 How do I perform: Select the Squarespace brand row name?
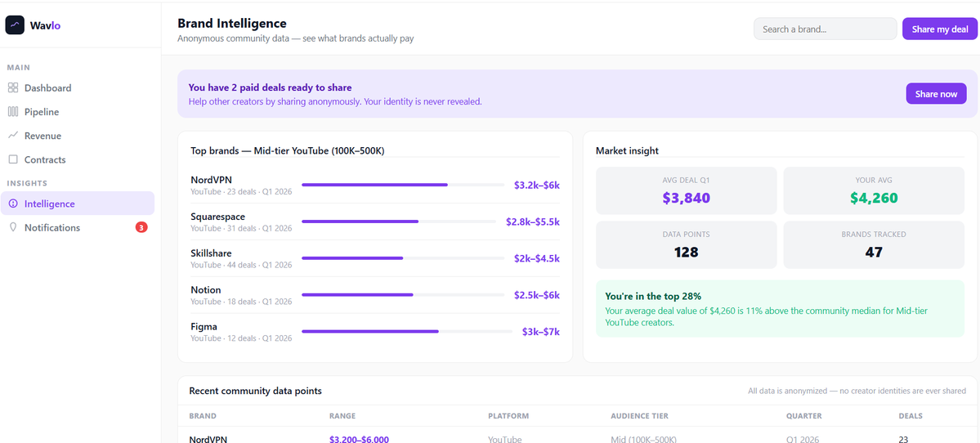(x=217, y=217)
